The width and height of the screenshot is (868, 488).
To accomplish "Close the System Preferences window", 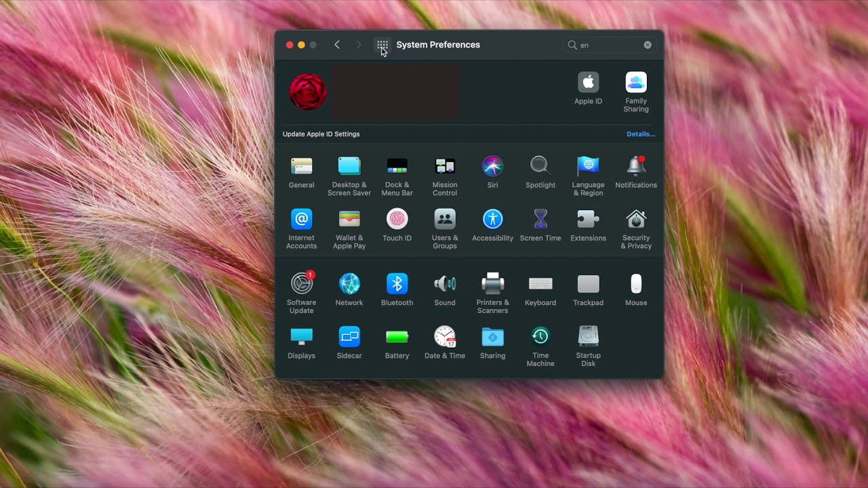I will (x=290, y=45).
